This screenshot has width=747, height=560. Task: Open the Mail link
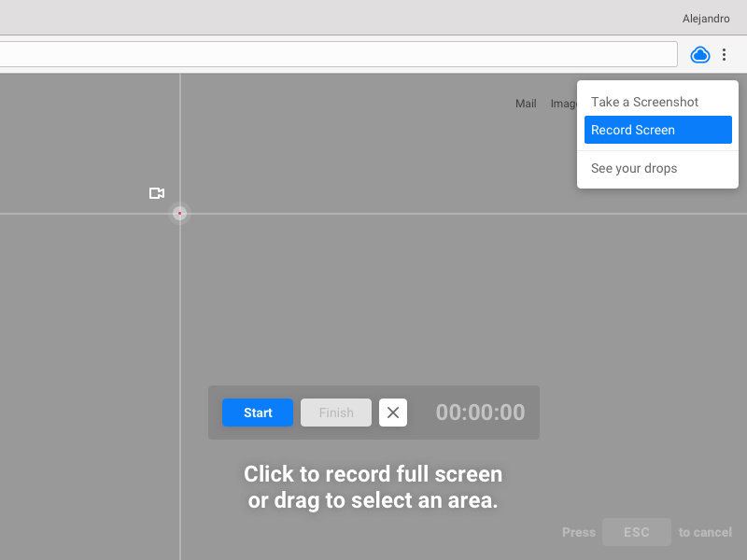coord(526,104)
